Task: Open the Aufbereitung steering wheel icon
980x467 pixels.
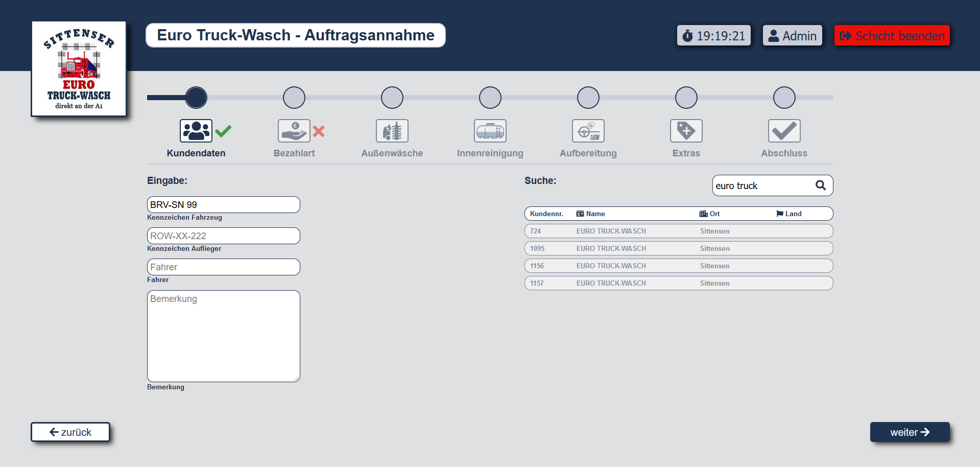Action: pyautogui.click(x=588, y=131)
